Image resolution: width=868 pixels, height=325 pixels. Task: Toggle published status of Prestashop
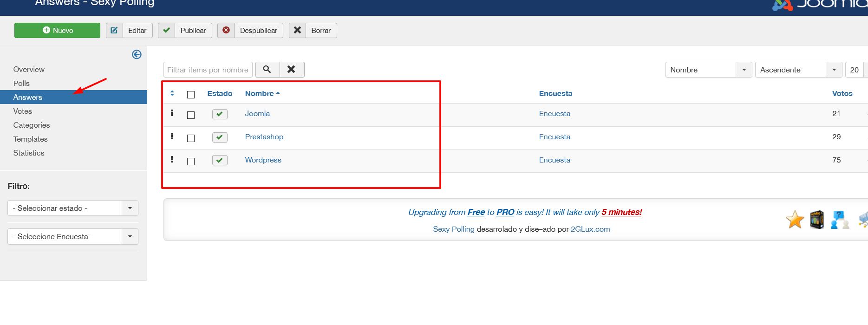click(220, 137)
